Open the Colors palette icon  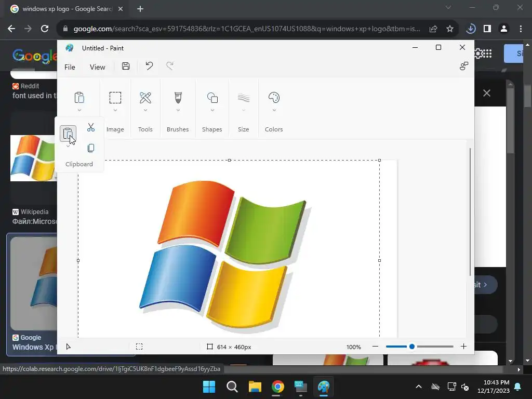coord(274,98)
